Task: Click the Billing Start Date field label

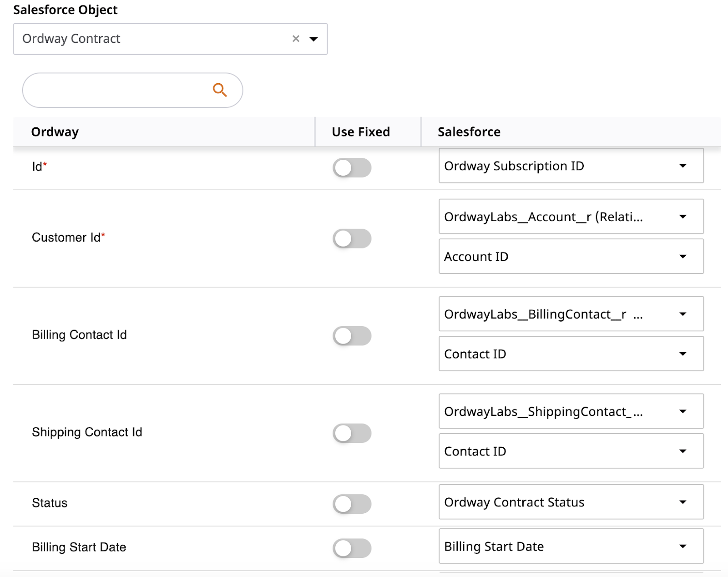Action: [79, 547]
